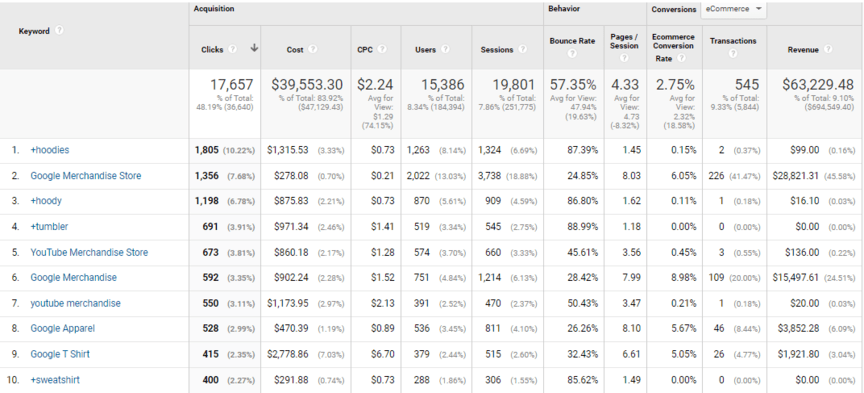Open help icon under Transactions header
This screenshot has width=864, height=393.
[733, 54]
